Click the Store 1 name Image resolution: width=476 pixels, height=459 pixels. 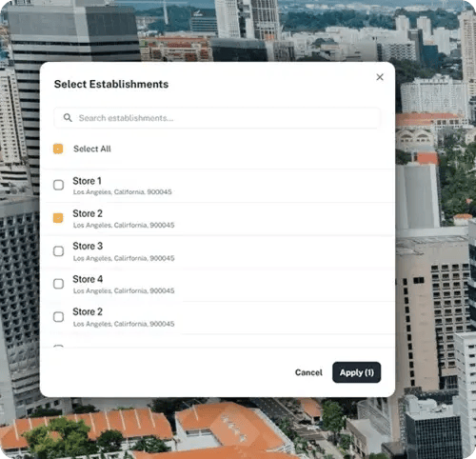[87, 181]
